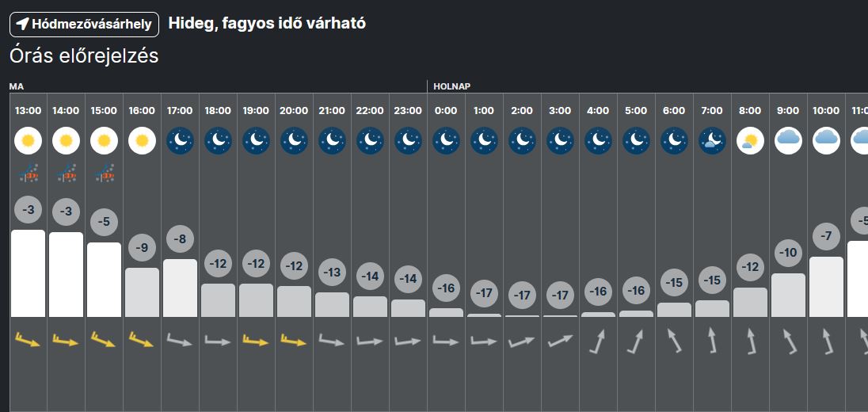Click the MA day label
The image size is (868, 412).
point(17,86)
